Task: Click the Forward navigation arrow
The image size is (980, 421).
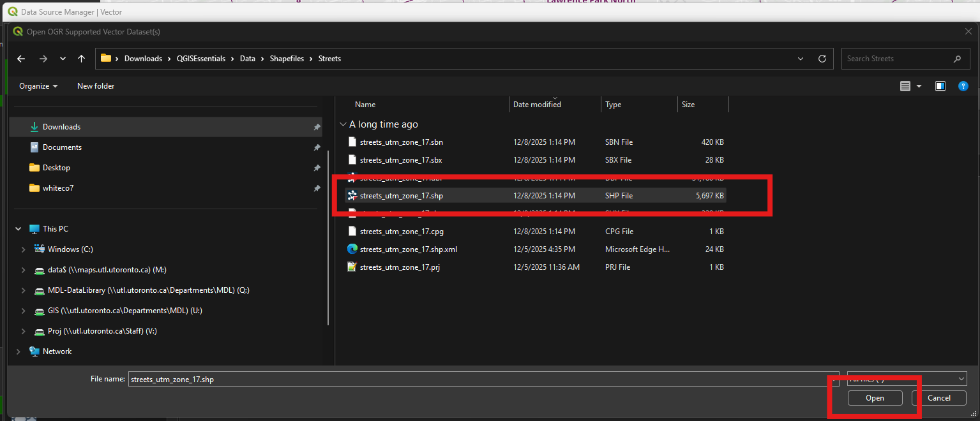Action: [43, 59]
